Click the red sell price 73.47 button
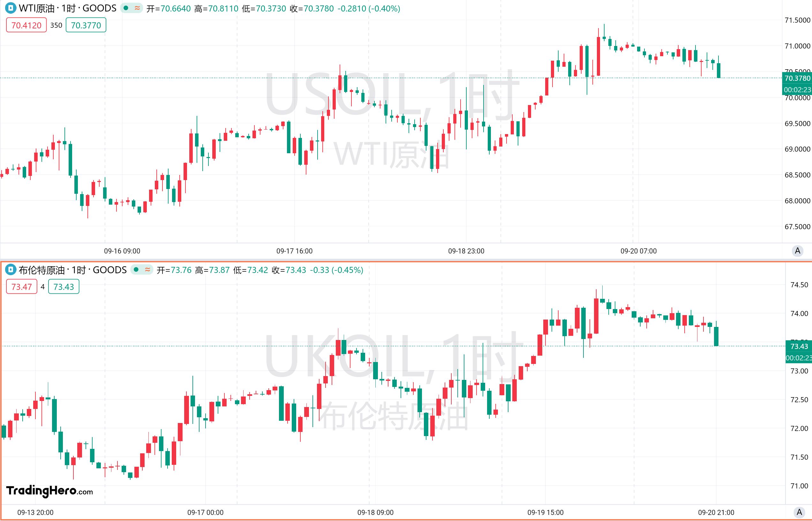Image resolution: width=812 pixels, height=521 pixels. click(22, 287)
